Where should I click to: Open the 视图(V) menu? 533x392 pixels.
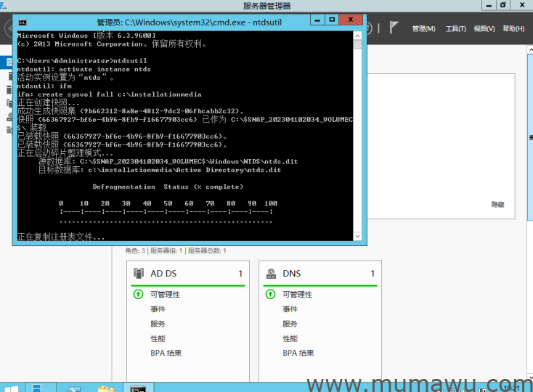484,28
